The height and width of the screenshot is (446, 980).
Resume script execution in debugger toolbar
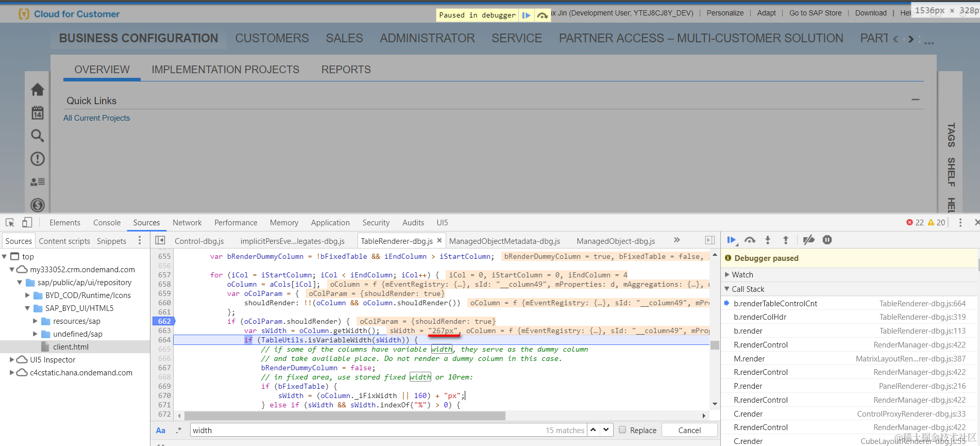click(x=732, y=240)
